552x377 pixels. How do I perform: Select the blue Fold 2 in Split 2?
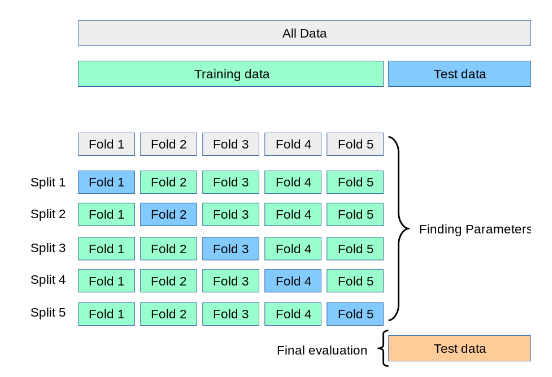(168, 214)
